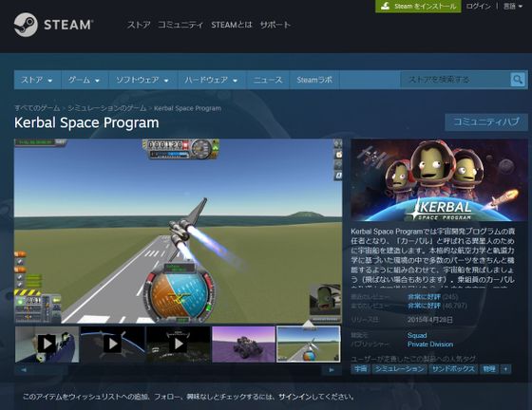Image resolution: width=532 pixels, height=410 pixels.
Task: Click ストア in the top header
Action: pyautogui.click(x=139, y=25)
